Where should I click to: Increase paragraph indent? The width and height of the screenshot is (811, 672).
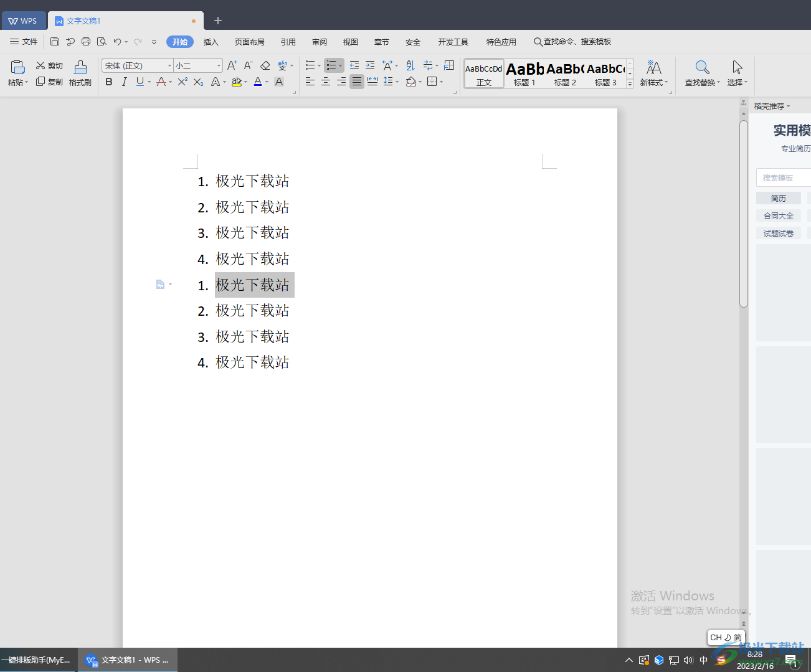(370, 65)
